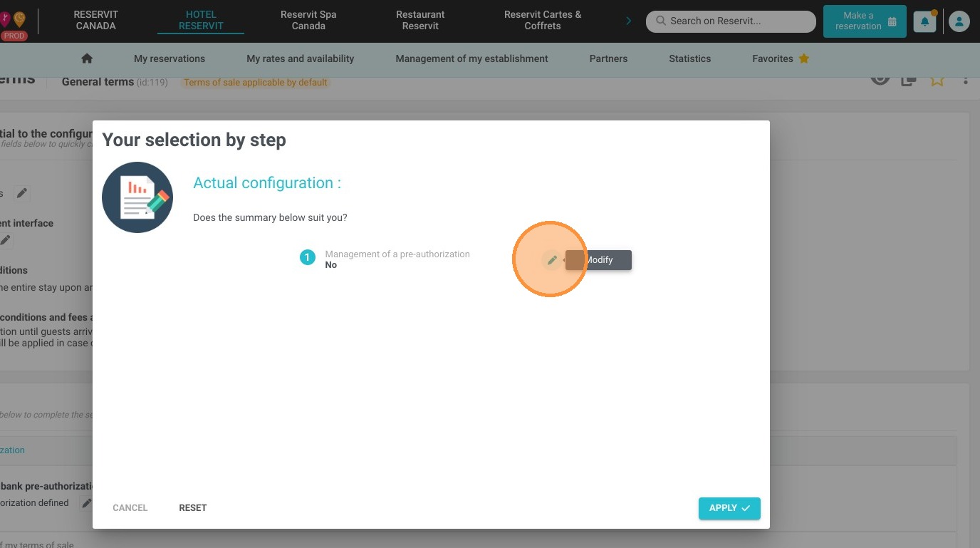Open the Reservit Cartes & Coffrets tab

click(543, 20)
